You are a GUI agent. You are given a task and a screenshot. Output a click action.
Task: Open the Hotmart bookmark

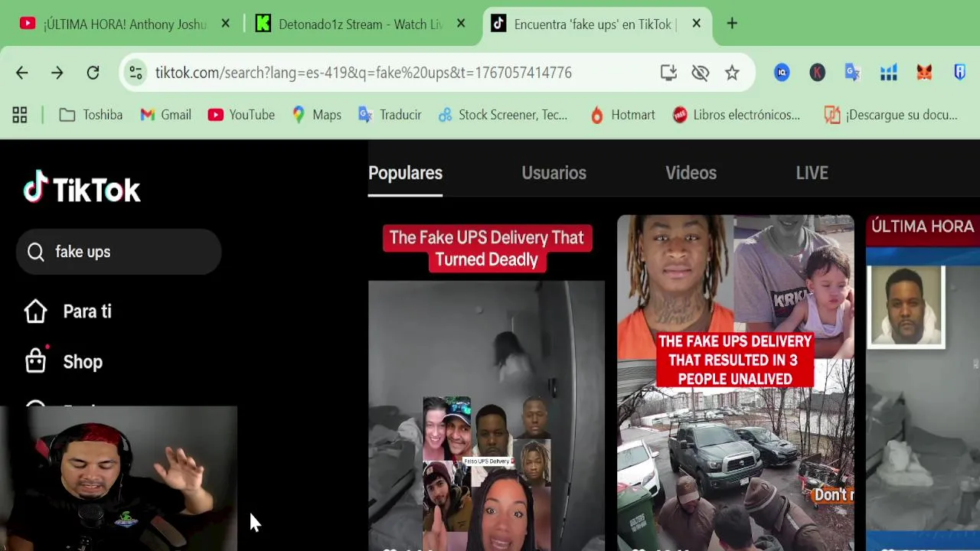point(622,115)
